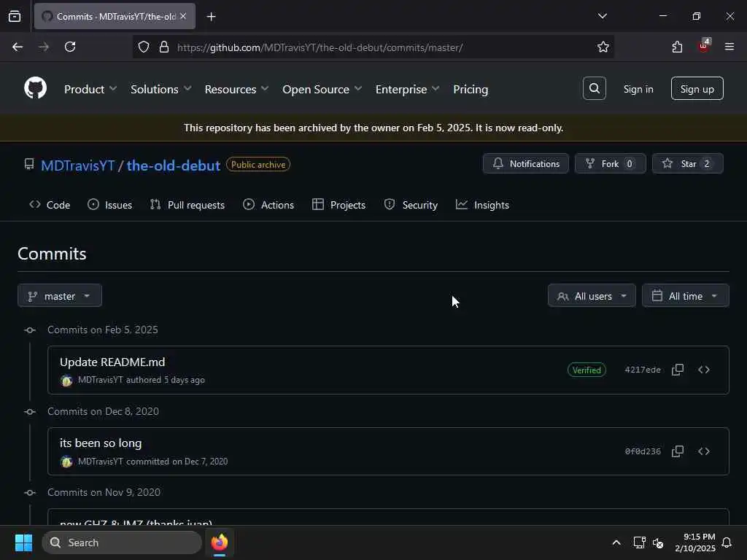Open the the-old-debut repository link
This screenshot has height=560, width=747.
click(x=174, y=166)
